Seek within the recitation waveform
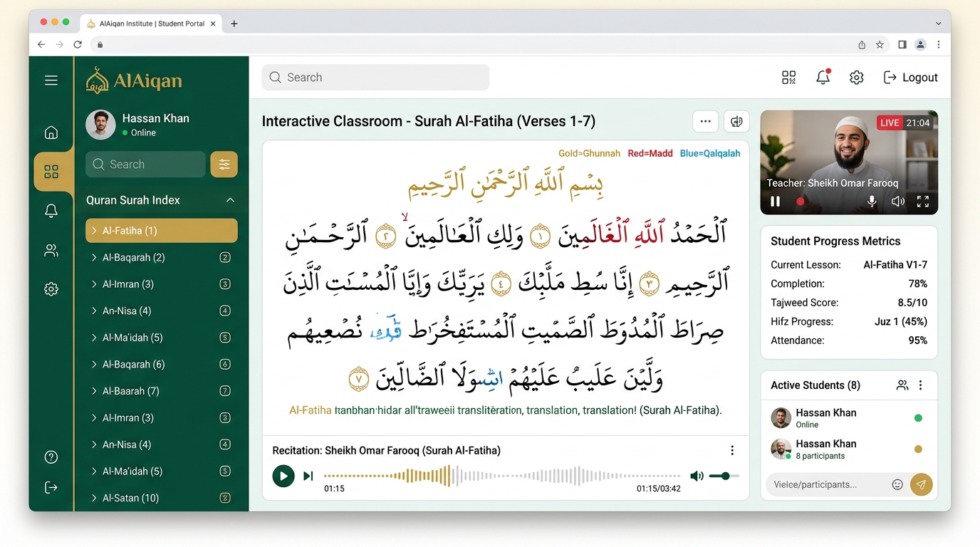This screenshot has height=547, width=980. tap(502, 476)
